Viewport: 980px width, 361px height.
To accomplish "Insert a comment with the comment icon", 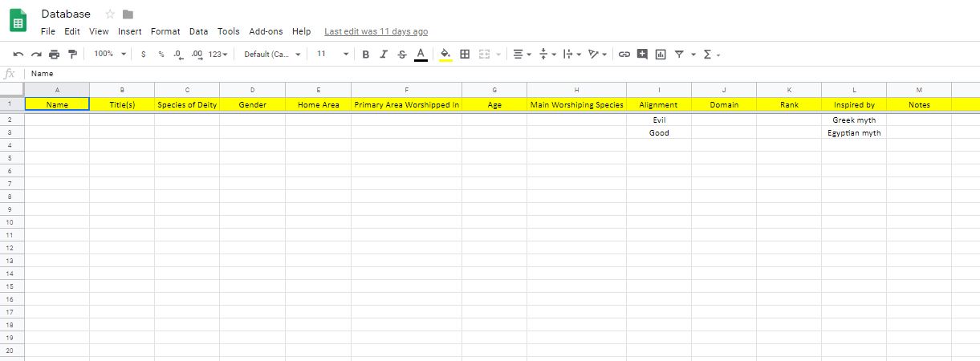I will click(642, 55).
